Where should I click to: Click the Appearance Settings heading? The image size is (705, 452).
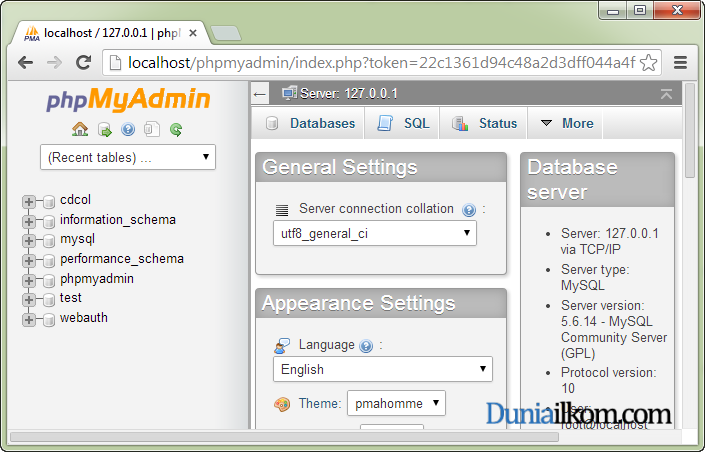tap(358, 303)
